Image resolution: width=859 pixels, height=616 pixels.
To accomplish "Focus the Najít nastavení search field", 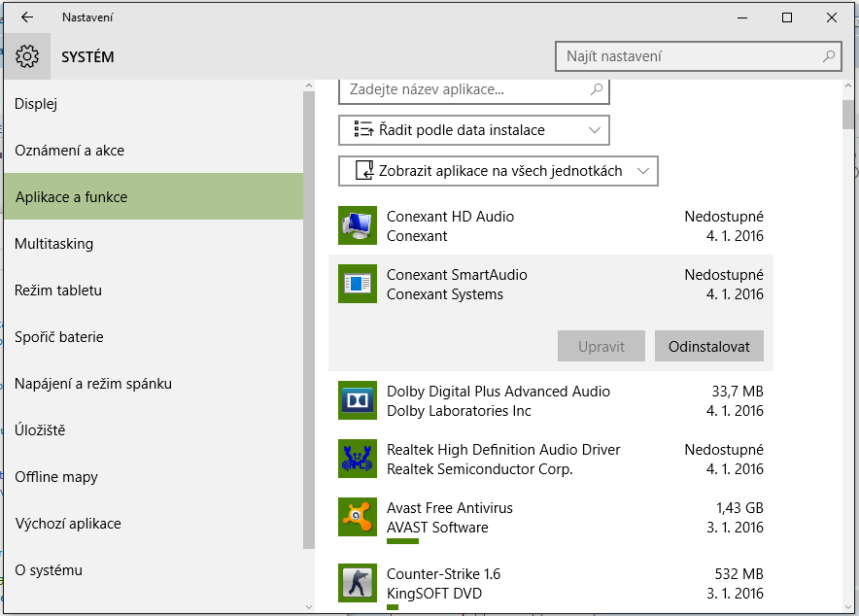I will point(698,56).
